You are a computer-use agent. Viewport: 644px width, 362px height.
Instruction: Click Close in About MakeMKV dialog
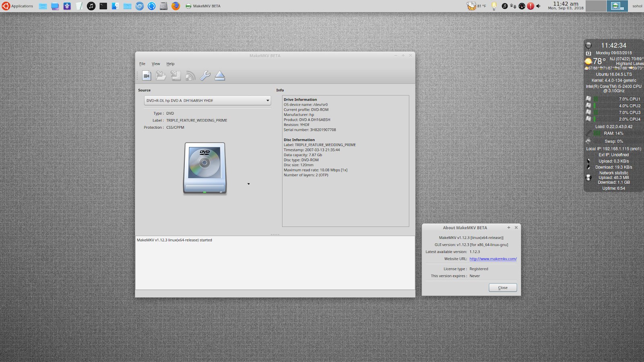coord(503,288)
